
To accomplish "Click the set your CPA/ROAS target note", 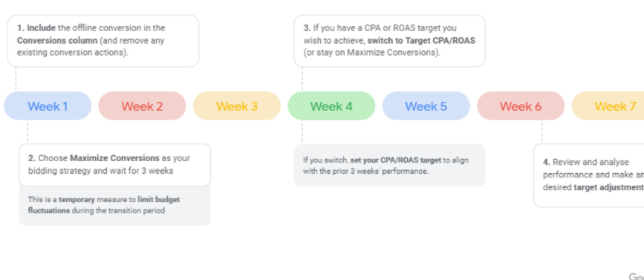I will [x=389, y=165].
